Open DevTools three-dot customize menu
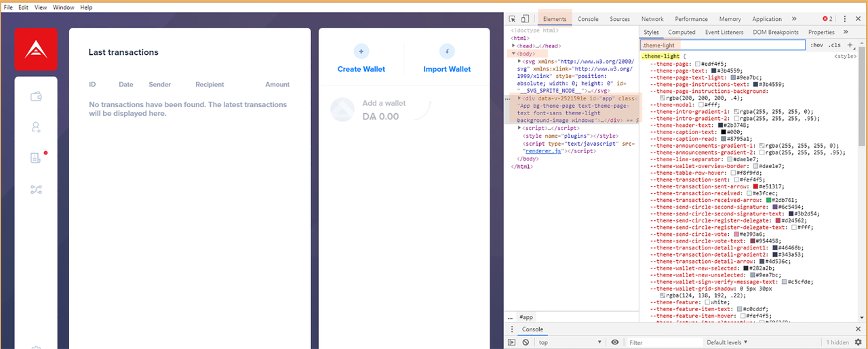This screenshot has height=349, width=868. [845, 19]
